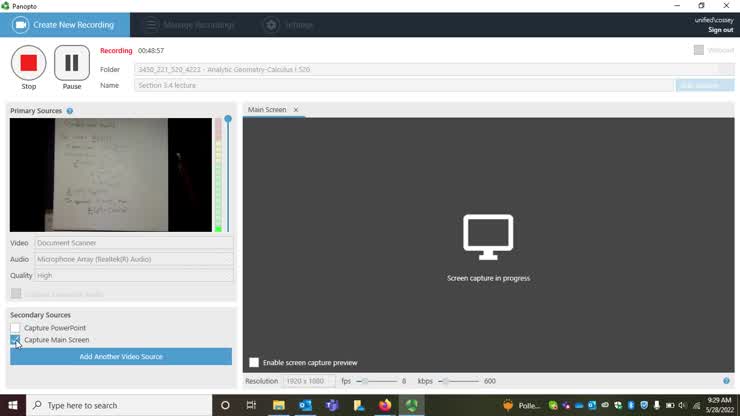Click the Bluetooth tray icon
The height and width of the screenshot is (416, 740).
[631, 405]
